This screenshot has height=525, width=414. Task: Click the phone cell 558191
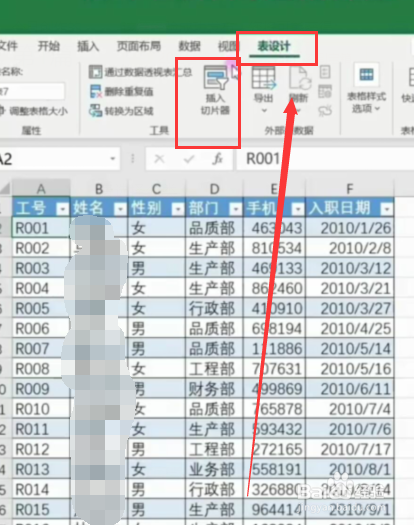pyautogui.click(x=275, y=469)
